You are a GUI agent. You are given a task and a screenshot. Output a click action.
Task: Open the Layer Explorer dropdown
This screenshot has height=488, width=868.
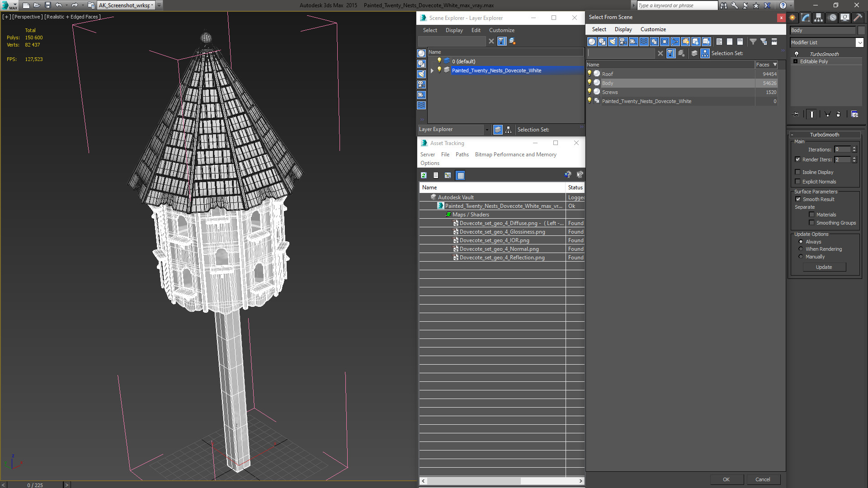[487, 130]
